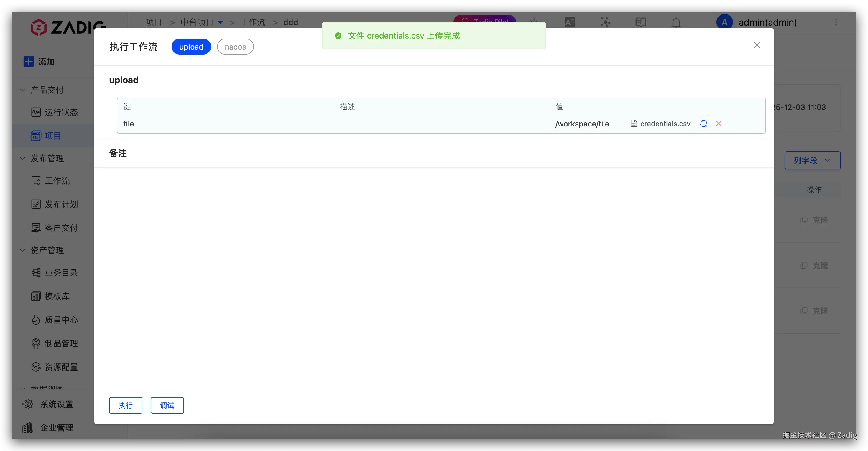Click the 执行 button
This screenshot has height=451, width=868.
coord(125,405)
